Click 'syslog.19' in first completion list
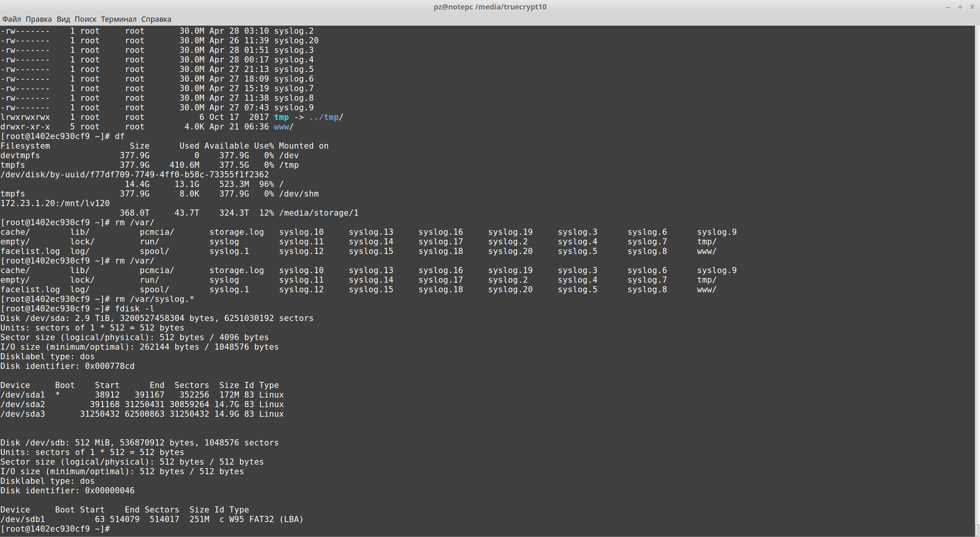Image resolution: width=980 pixels, height=537 pixels. (x=510, y=232)
